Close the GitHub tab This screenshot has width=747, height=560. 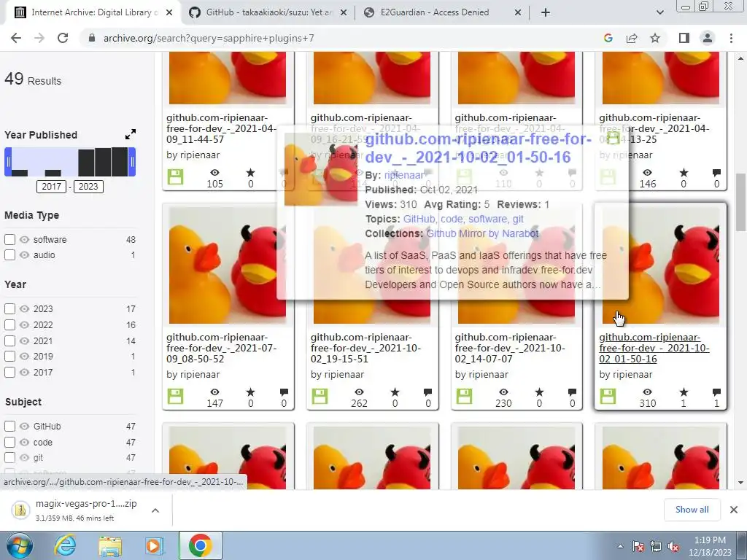pyautogui.click(x=344, y=13)
